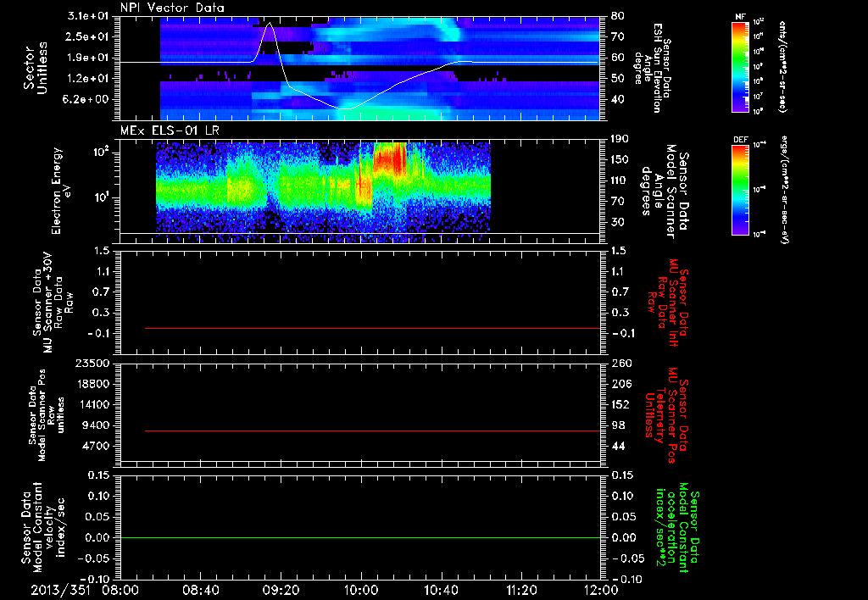This screenshot has height=600, width=868.
Task: Click the "11:20" time axis label
Action: click(521, 590)
